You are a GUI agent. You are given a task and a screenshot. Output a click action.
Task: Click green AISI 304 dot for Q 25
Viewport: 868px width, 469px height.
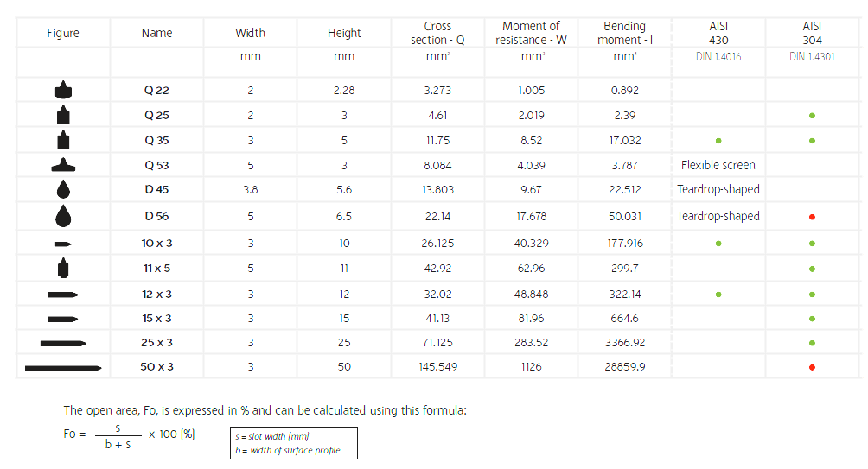coord(812,115)
